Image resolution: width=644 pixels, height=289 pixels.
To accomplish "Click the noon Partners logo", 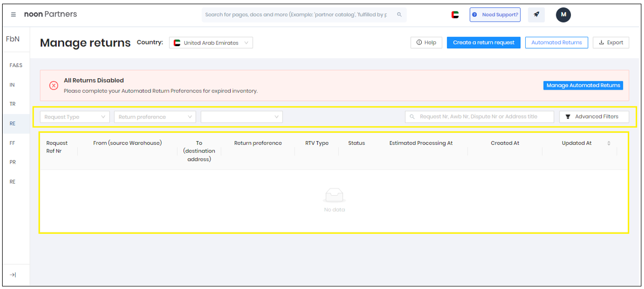I will click(50, 14).
